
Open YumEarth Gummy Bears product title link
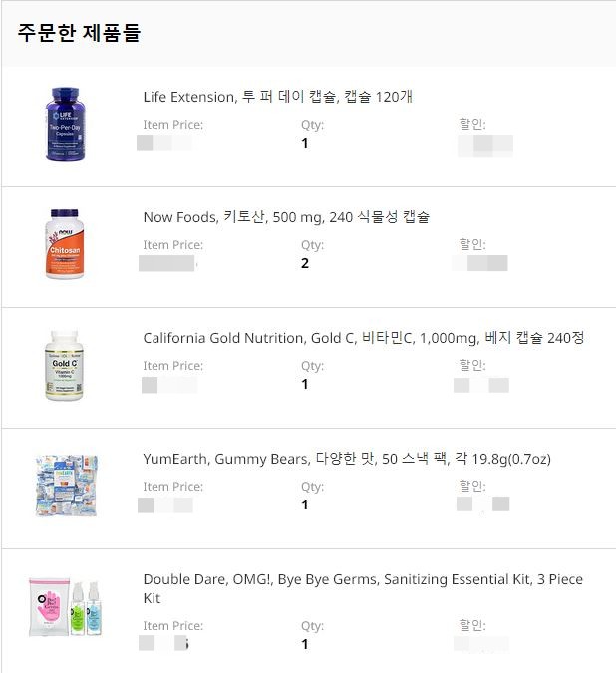[347, 459]
